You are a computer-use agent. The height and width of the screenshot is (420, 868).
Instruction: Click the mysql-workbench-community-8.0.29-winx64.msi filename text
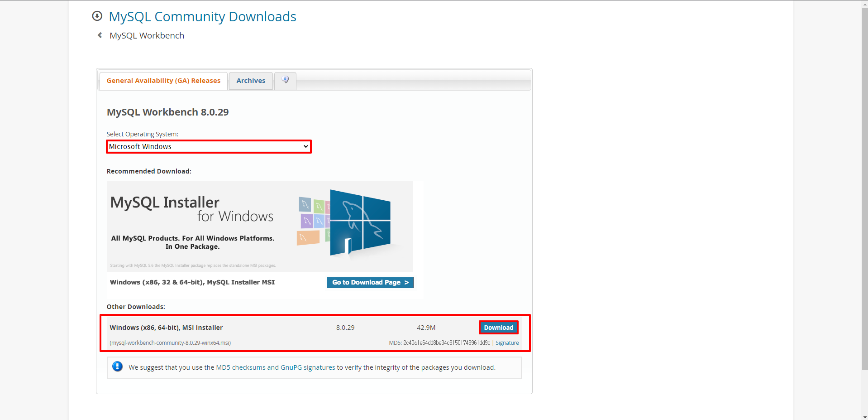coord(170,343)
